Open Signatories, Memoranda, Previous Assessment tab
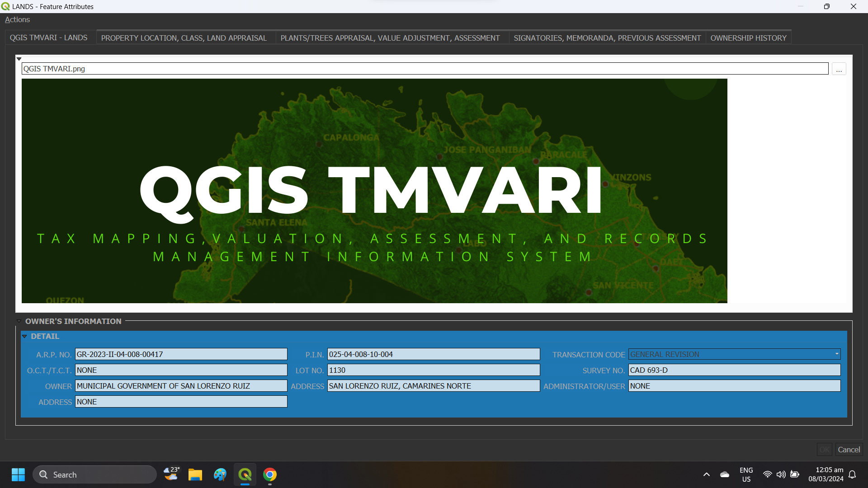868x488 pixels. coord(607,38)
